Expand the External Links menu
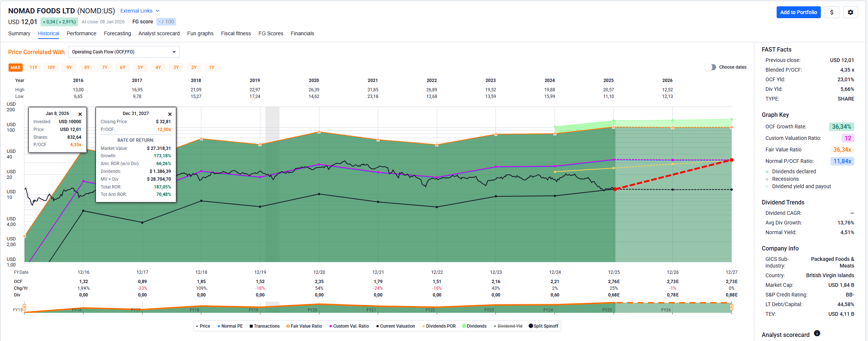This screenshot has height=341, width=868. click(140, 11)
